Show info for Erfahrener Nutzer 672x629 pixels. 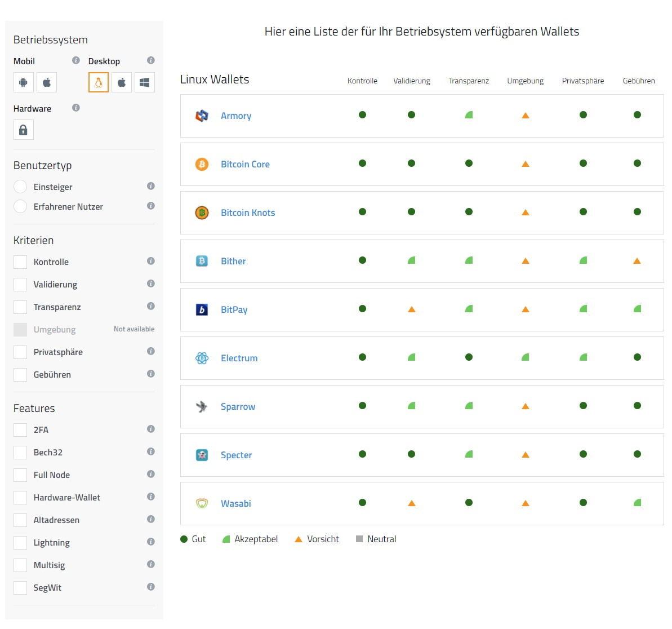coord(151,206)
